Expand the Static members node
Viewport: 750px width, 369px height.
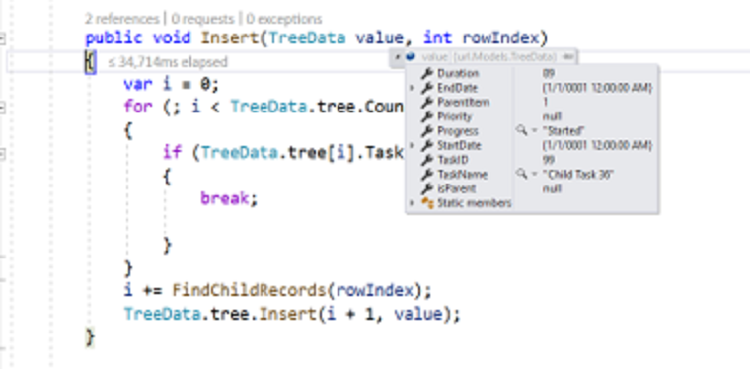tap(412, 203)
